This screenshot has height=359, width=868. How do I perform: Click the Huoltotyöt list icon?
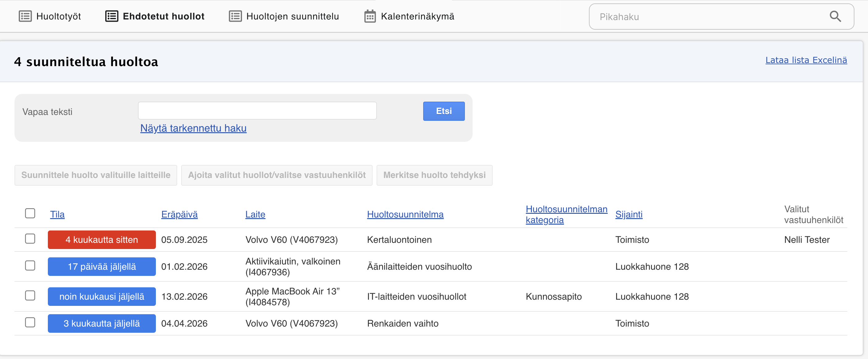[x=25, y=16]
